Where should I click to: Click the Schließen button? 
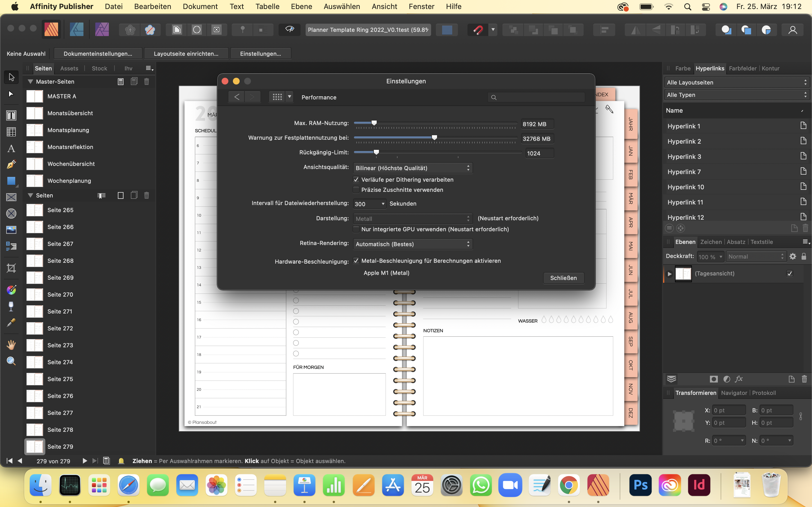click(563, 278)
